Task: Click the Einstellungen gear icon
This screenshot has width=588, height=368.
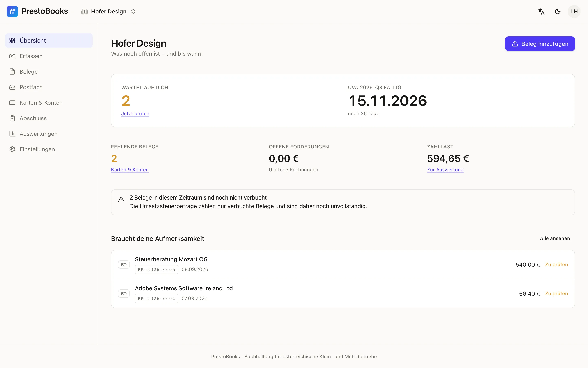Action: point(12,149)
